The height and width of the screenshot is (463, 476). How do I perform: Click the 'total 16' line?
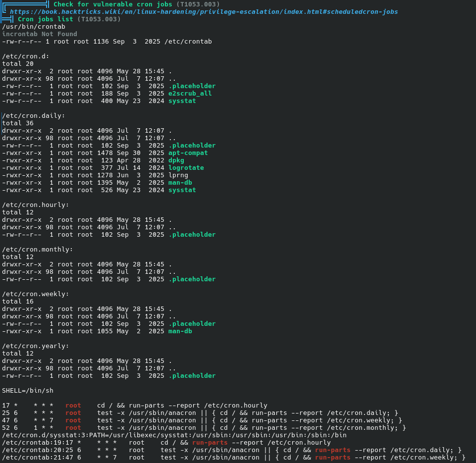tap(18, 302)
